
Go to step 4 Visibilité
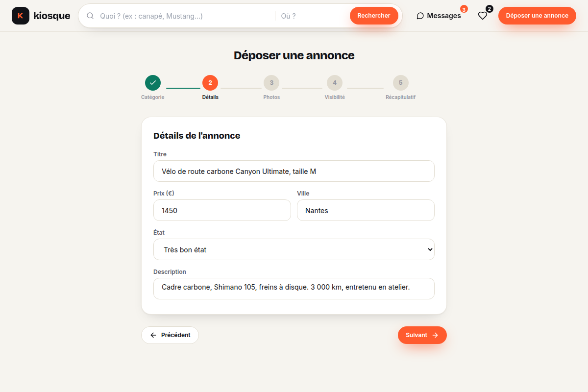[335, 83]
